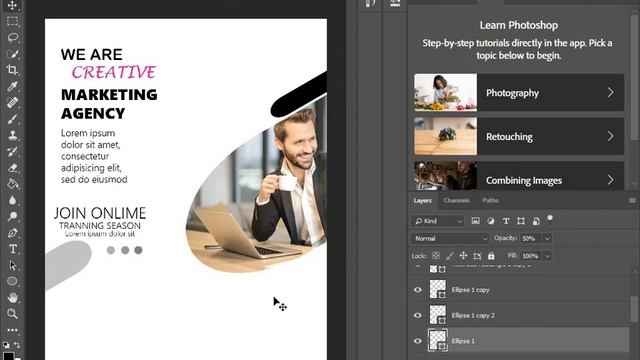Select the Horizontal Type tool

[x=12, y=249]
